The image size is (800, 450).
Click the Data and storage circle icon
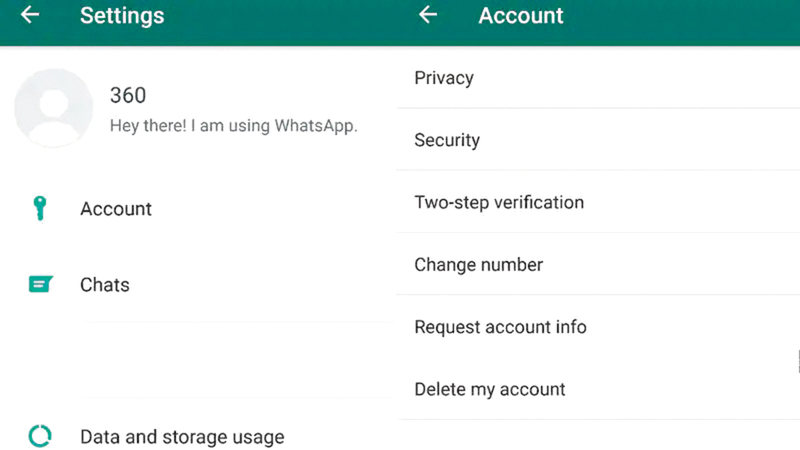pyautogui.click(x=40, y=436)
